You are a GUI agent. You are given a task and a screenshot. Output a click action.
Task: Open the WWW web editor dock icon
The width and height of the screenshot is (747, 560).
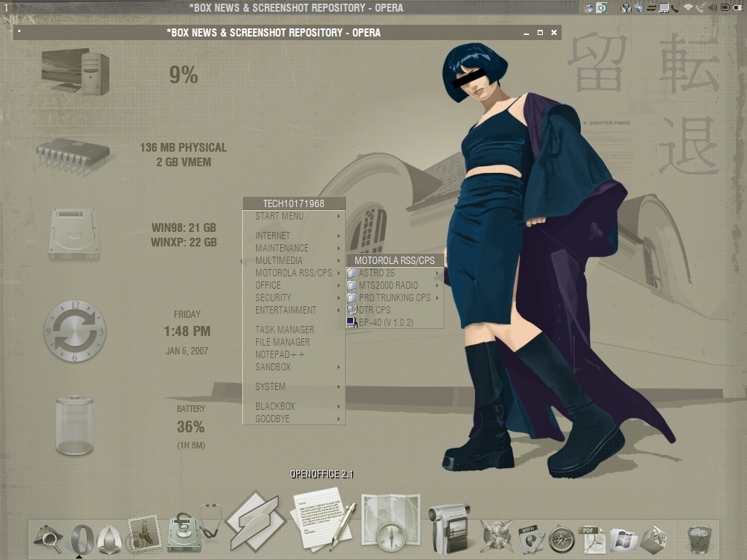click(530, 539)
